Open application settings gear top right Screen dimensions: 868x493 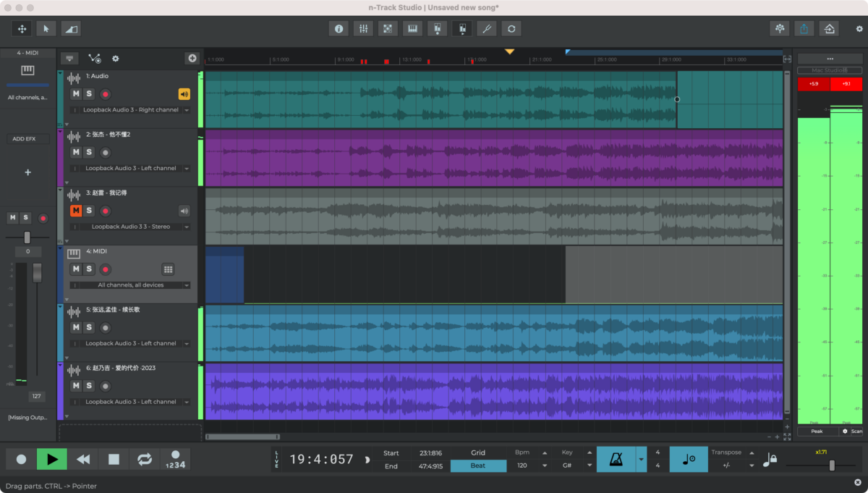pyautogui.click(x=859, y=29)
